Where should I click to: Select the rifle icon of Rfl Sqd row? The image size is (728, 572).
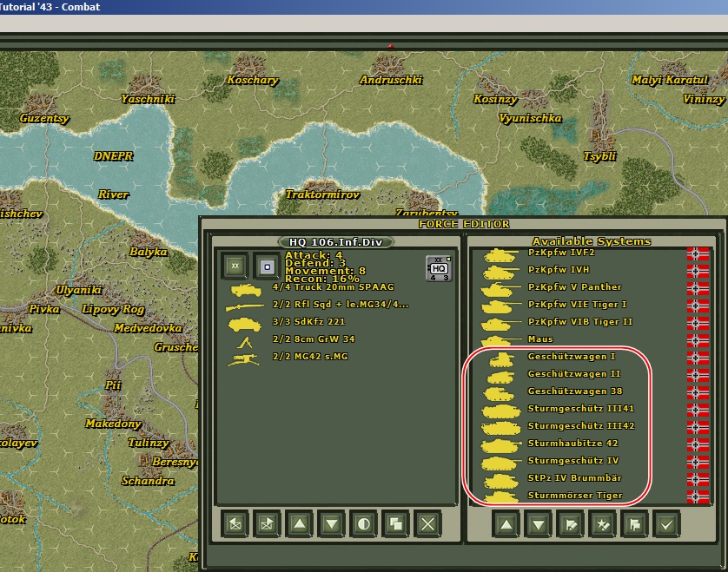[245, 306]
